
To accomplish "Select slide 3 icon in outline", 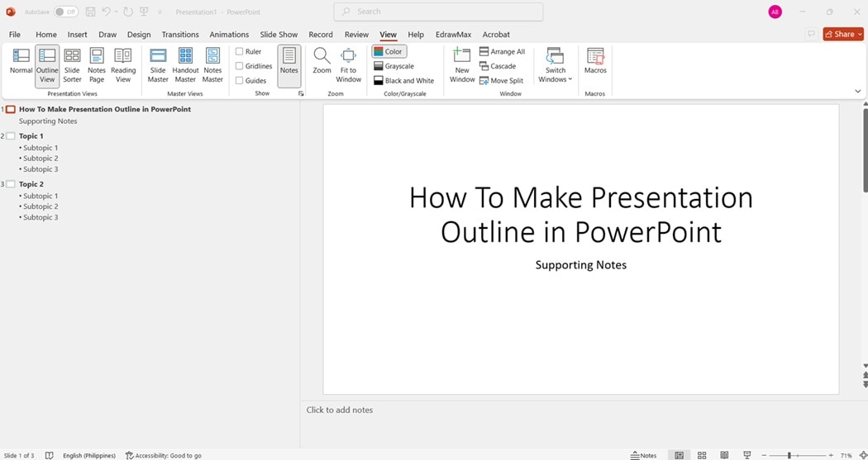I will [x=11, y=184].
